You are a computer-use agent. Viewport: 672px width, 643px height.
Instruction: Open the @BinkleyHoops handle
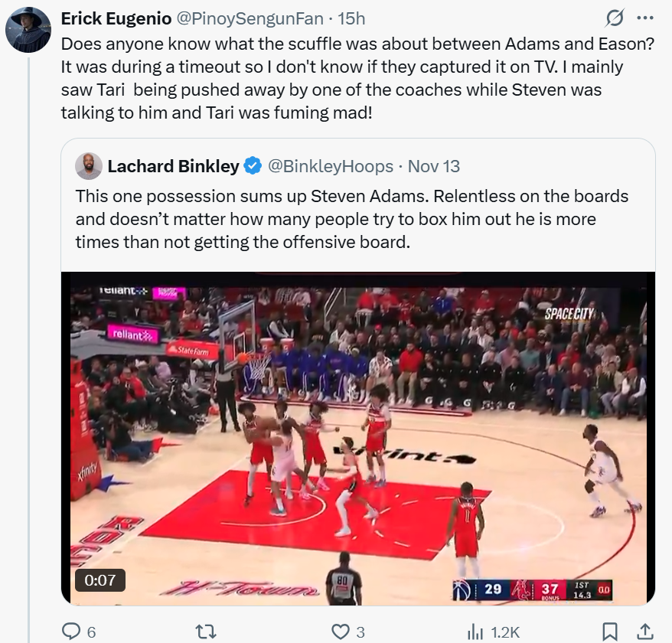[x=329, y=166]
